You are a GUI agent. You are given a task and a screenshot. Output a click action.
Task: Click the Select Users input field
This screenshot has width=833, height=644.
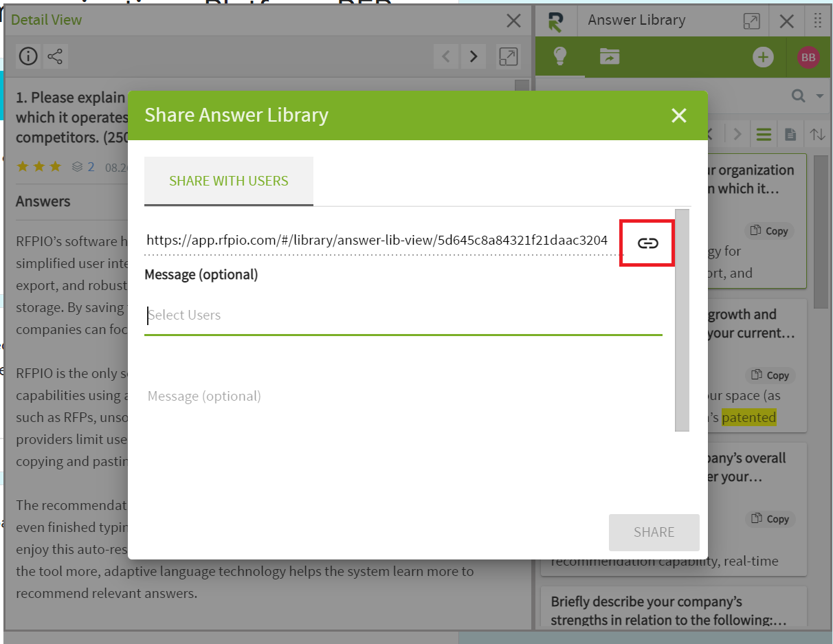click(x=403, y=315)
